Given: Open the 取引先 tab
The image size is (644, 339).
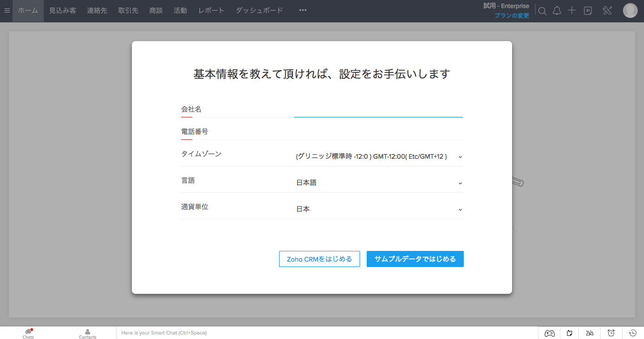Looking at the screenshot, I should click(x=128, y=11).
